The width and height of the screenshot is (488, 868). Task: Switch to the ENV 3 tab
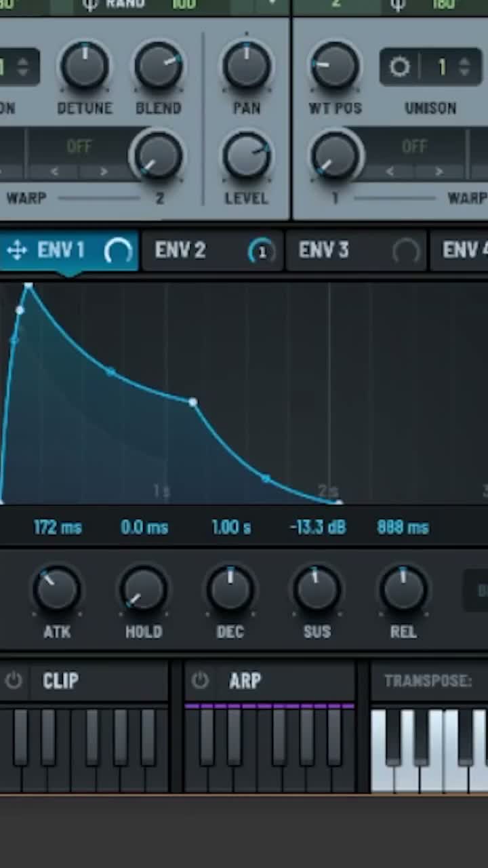point(357,251)
